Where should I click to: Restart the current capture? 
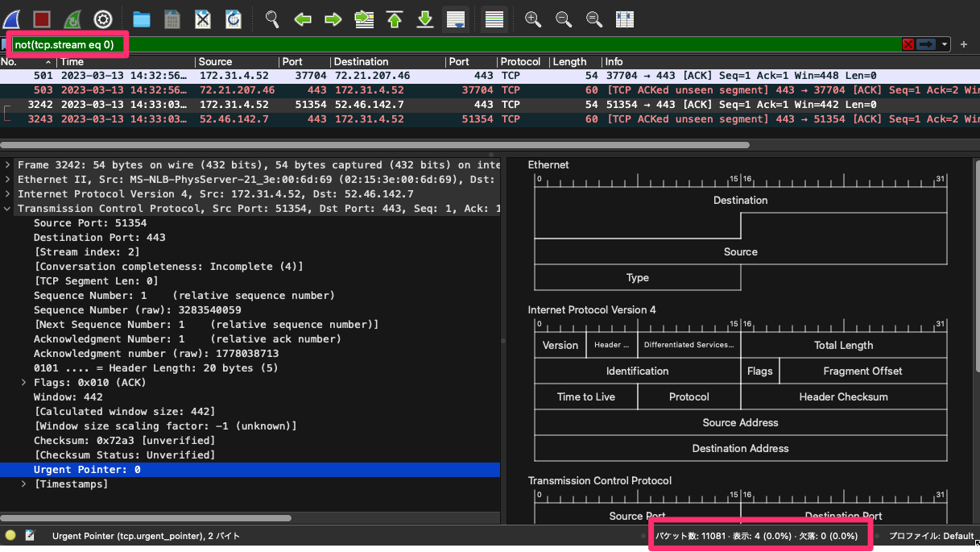coord(72,19)
